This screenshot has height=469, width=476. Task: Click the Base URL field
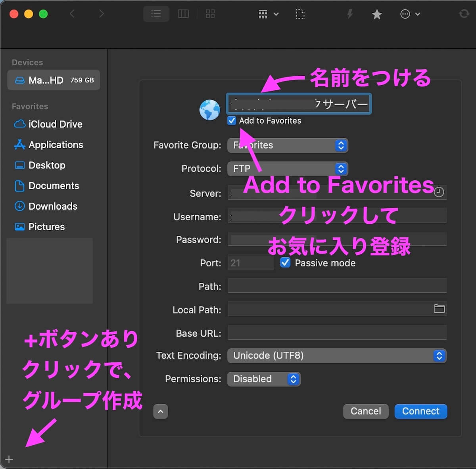[x=337, y=332]
